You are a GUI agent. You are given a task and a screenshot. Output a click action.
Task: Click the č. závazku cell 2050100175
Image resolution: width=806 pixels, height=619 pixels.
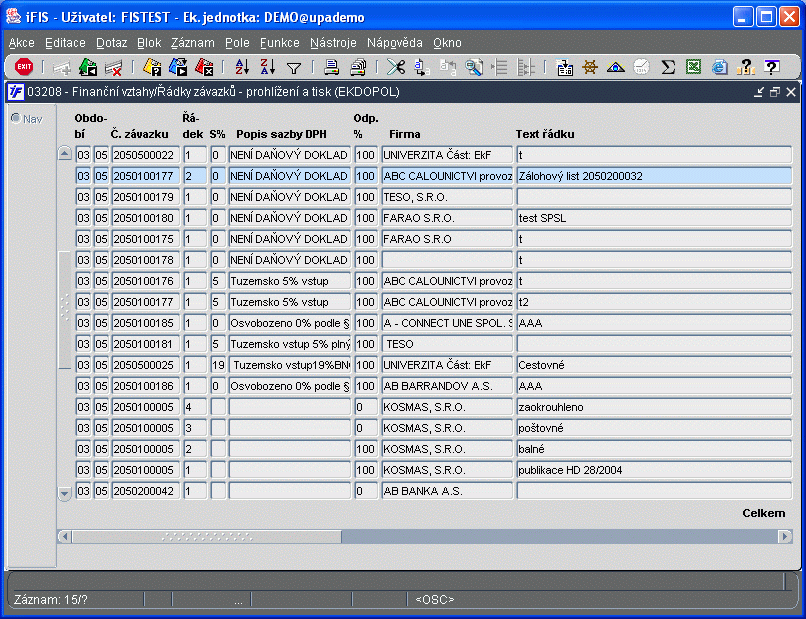click(146, 239)
